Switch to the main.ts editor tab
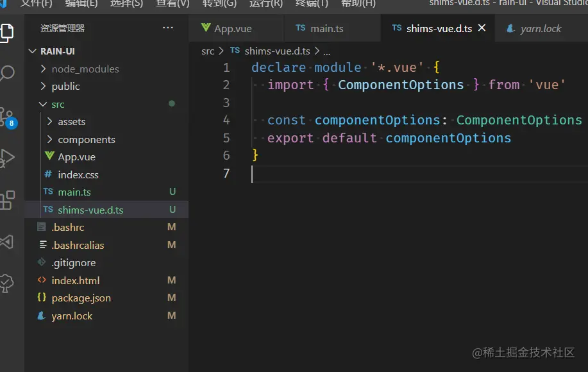Image resolution: width=588 pixels, height=372 pixels. pos(326,29)
